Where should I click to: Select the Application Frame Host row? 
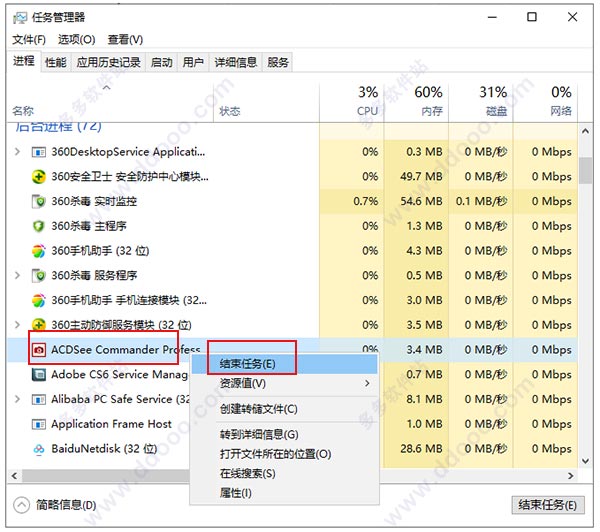(x=293, y=424)
